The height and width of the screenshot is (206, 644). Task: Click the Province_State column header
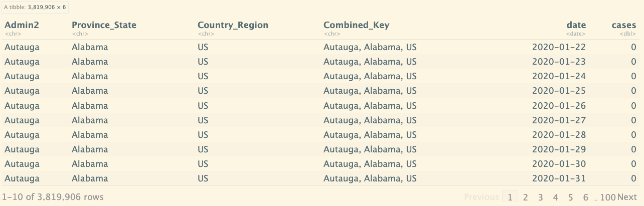[x=104, y=25]
